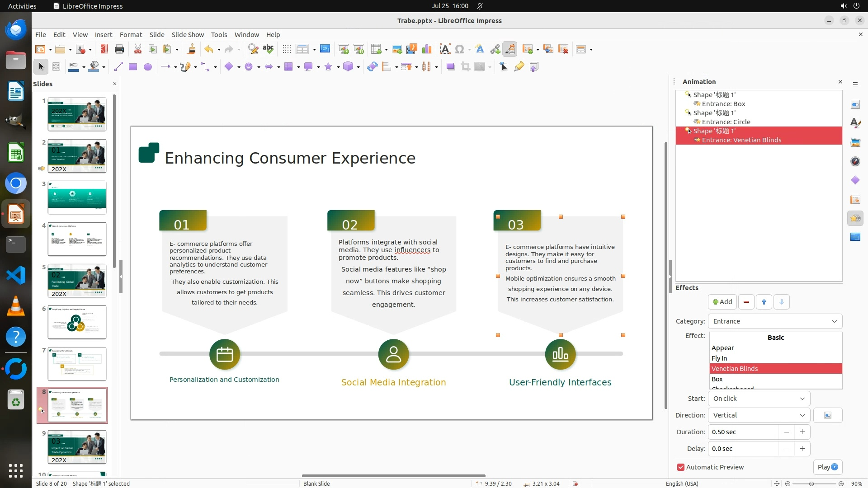Viewport: 868px width, 488px height.
Task: Click the Print toolbar icon
Action: 119,49
